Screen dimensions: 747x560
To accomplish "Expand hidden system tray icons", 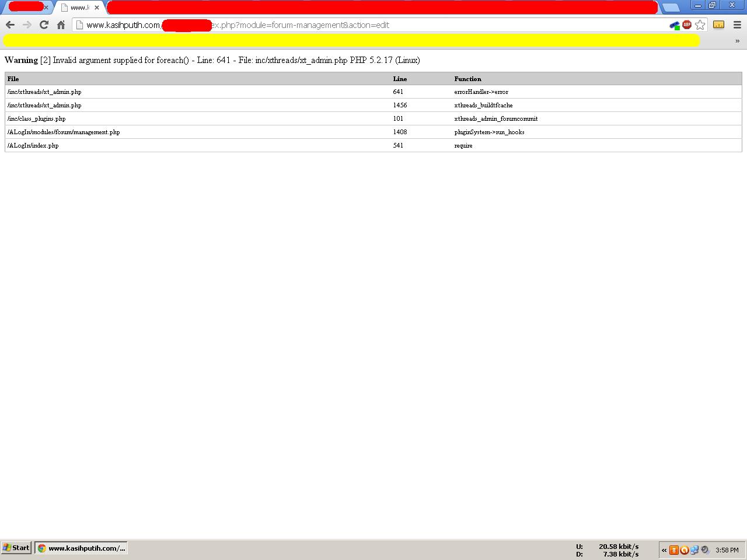I will click(664, 549).
